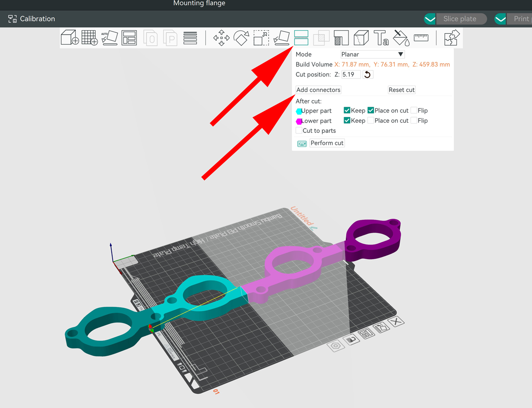Enable the Cut to parts checkbox
The image size is (532, 408).
(299, 131)
